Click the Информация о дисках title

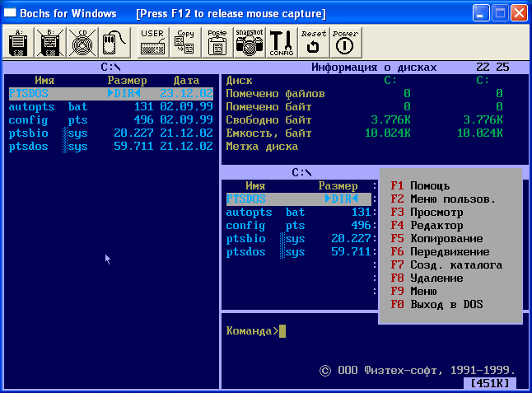(374, 68)
